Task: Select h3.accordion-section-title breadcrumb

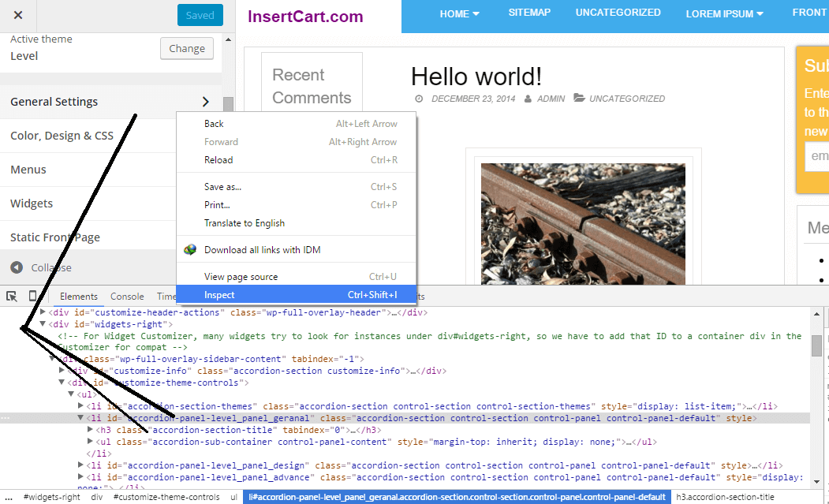Action: click(x=725, y=497)
